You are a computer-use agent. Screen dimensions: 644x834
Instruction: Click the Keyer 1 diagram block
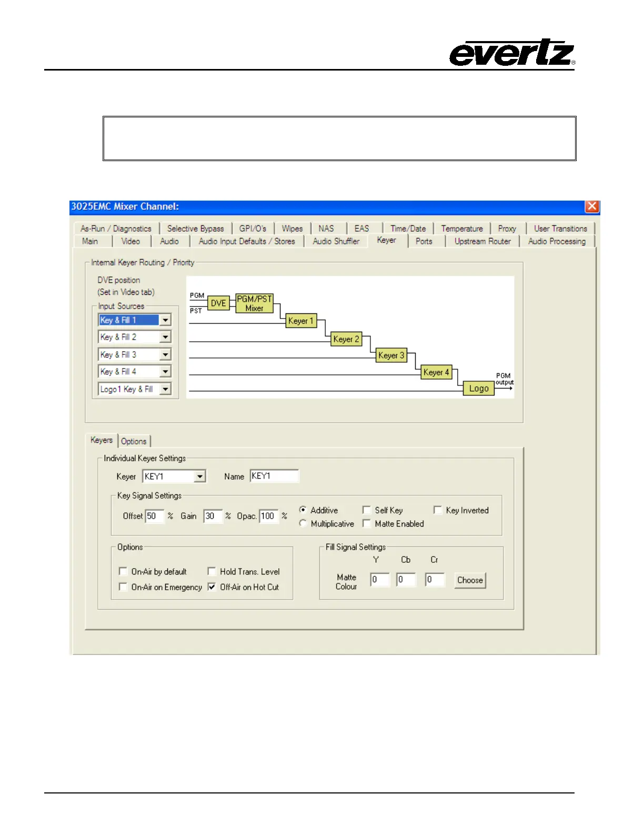click(301, 321)
